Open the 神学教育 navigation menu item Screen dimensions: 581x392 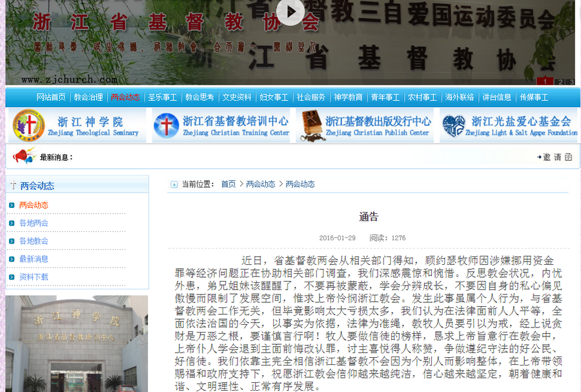click(x=348, y=98)
